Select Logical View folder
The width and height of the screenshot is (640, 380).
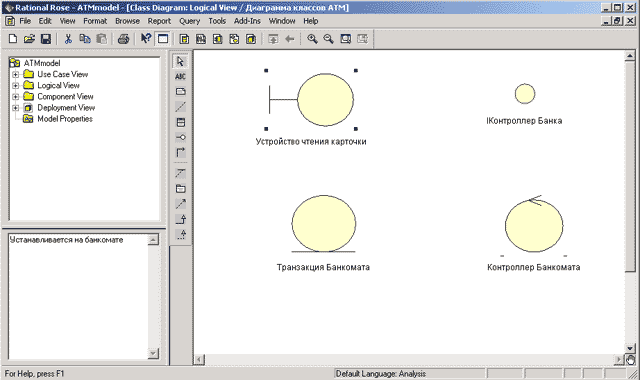coord(58,86)
